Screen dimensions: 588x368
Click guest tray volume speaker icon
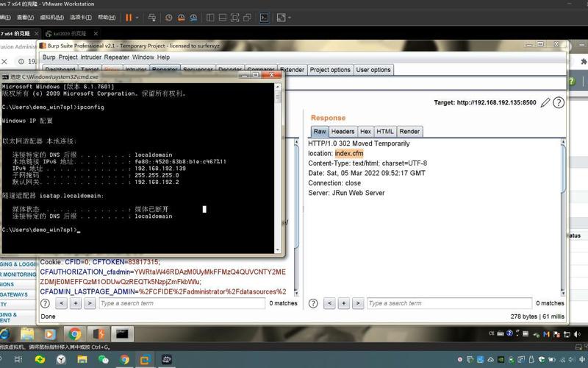[x=577, y=334]
